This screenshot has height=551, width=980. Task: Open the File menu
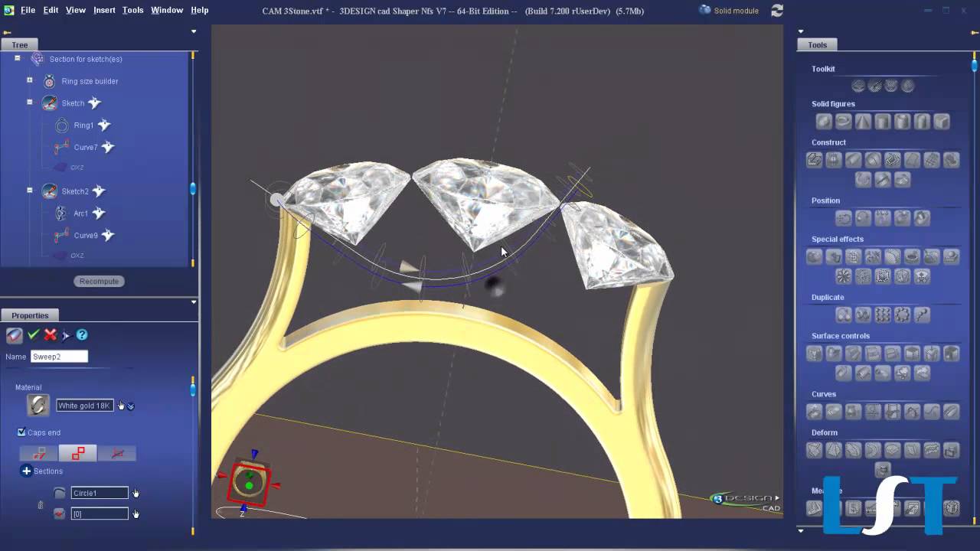click(x=28, y=10)
